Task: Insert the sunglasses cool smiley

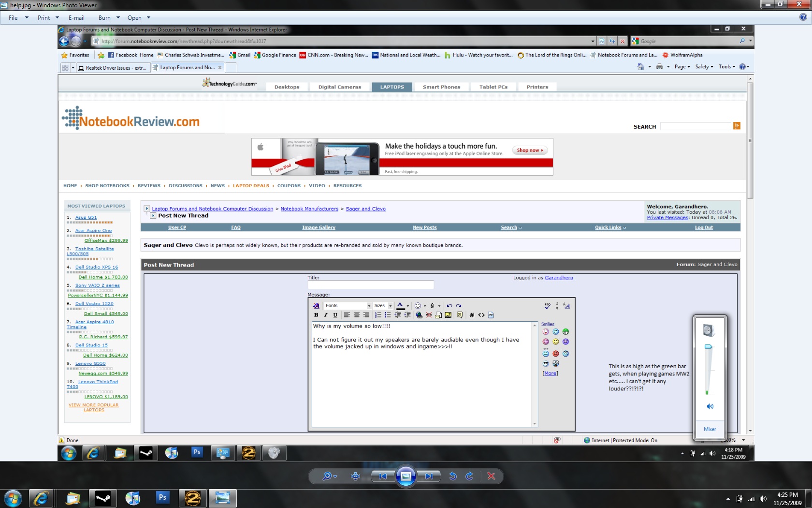Action: [546, 363]
